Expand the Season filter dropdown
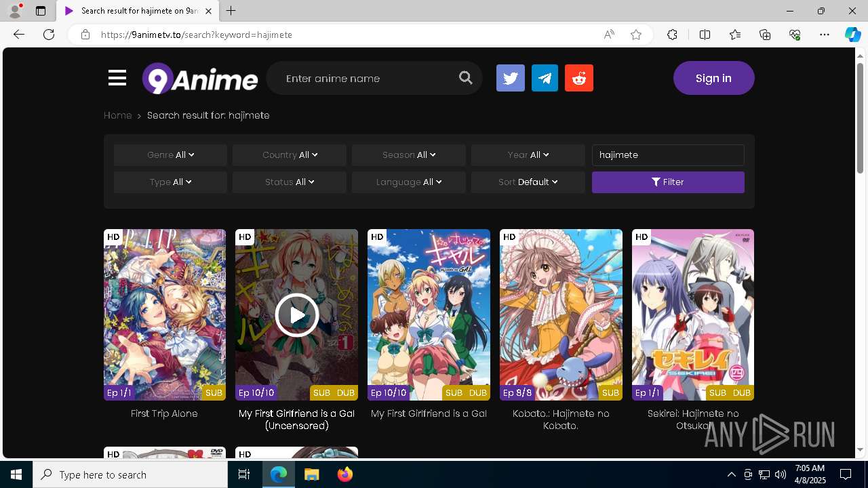Screen dimensions: 868x488 (409, 155)
